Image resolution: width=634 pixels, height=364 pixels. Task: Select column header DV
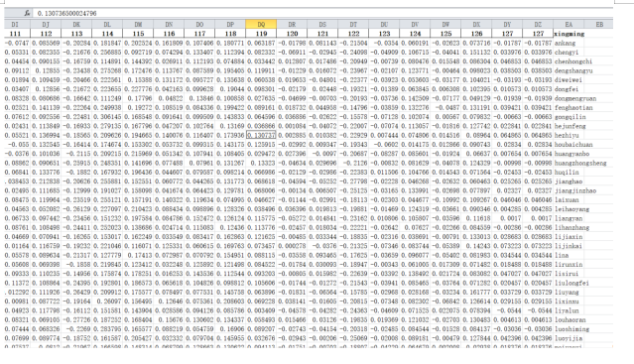tap(416, 24)
